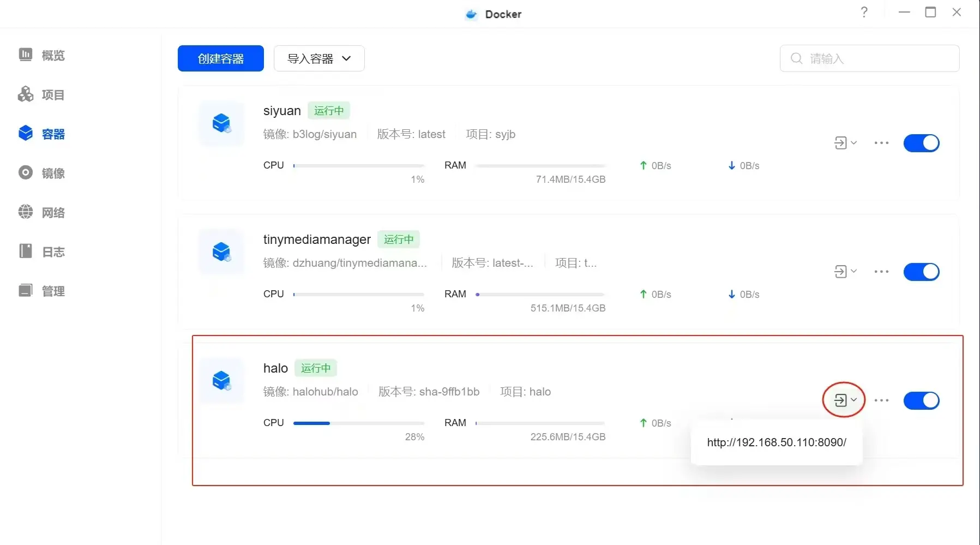Click the tinymediamanager container cube icon
This screenshot has height=545, width=980.
click(221, 252)
